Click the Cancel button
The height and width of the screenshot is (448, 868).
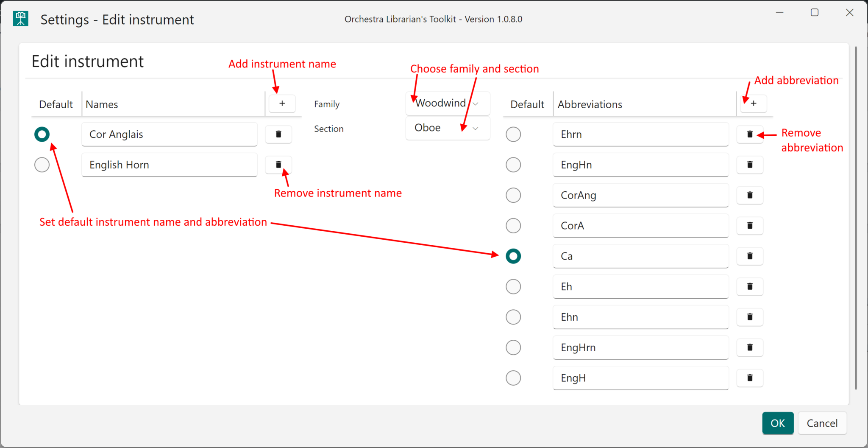coord(822,423)
